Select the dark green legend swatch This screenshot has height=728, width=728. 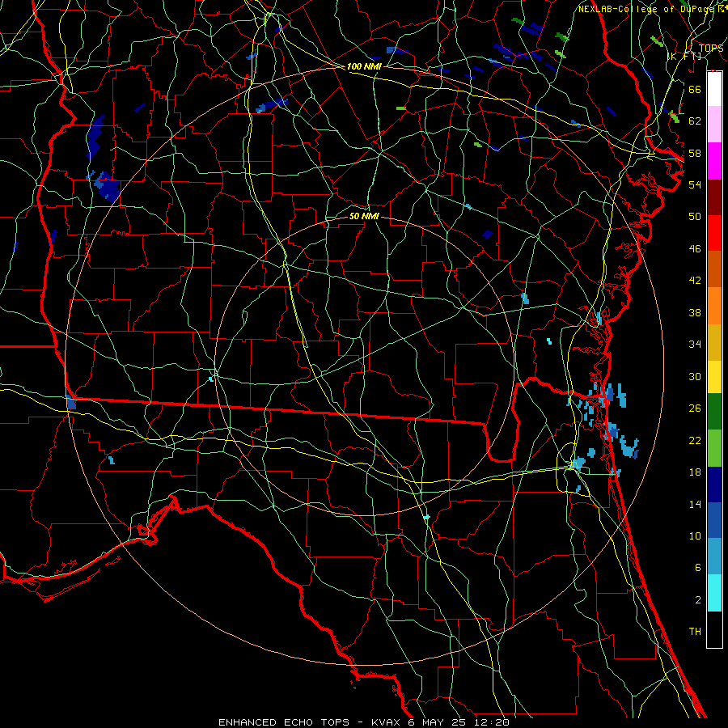(x=714, y=412)
